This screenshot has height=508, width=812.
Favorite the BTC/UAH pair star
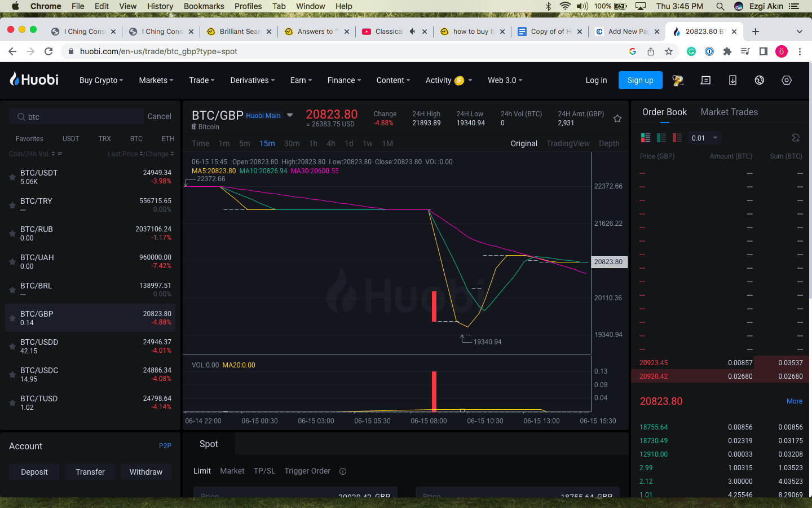(x=12, y=262)
